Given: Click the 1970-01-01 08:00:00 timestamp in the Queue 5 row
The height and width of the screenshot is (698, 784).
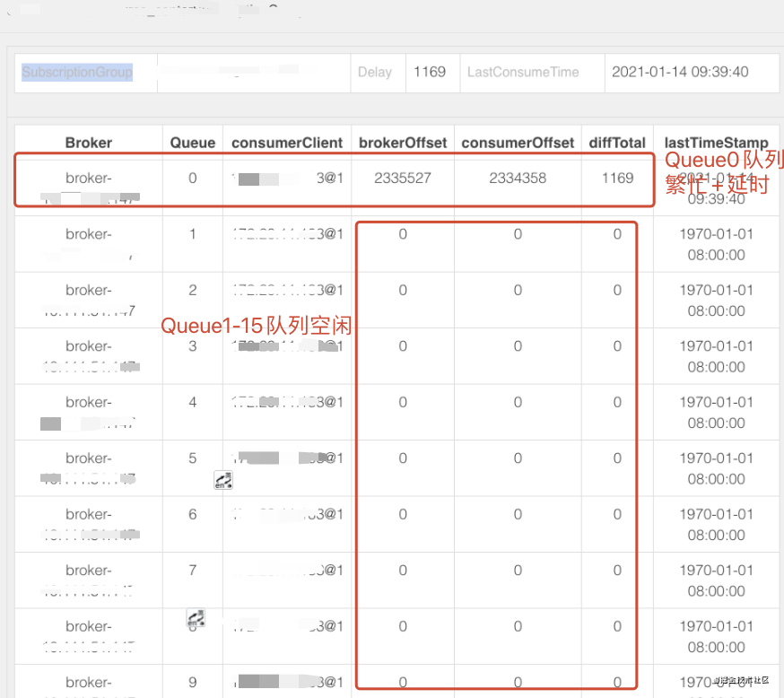Looking at the screenshot, I should [716, 468].
